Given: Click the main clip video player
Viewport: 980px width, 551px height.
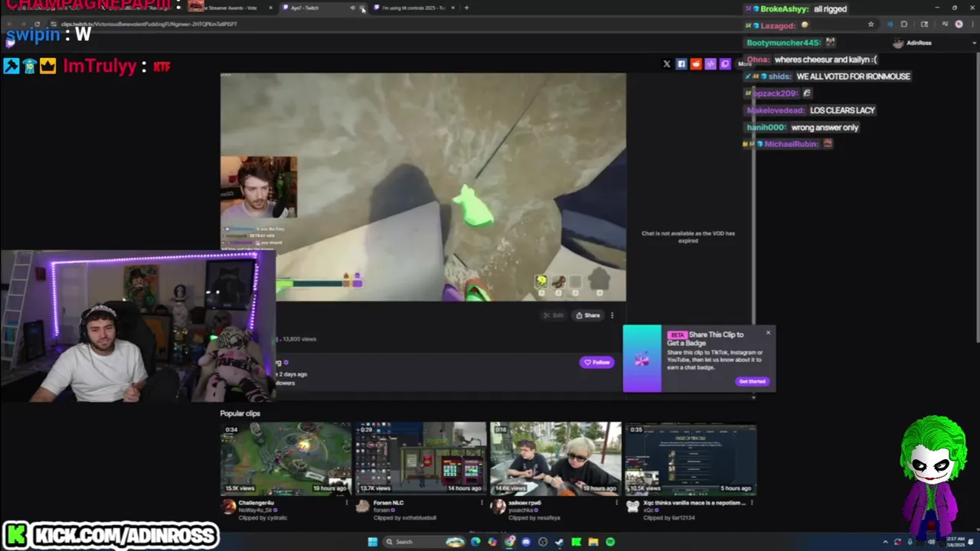Looking at the screenshot, I should [x=423, y=187].
